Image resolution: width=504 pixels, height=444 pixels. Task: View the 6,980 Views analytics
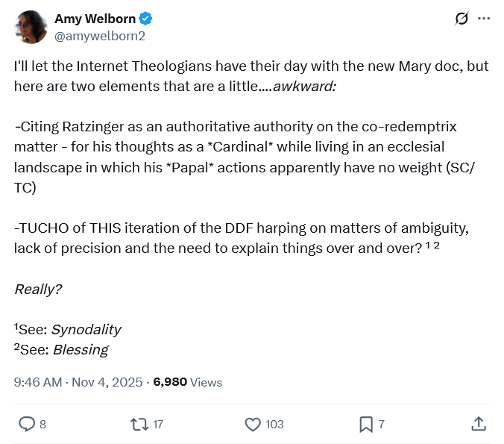[188, 382]
